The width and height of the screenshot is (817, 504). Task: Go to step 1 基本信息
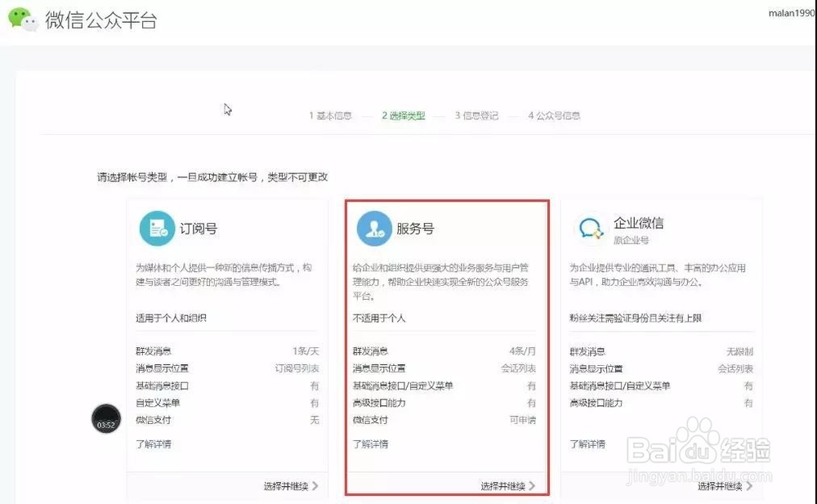pos(330,115)
